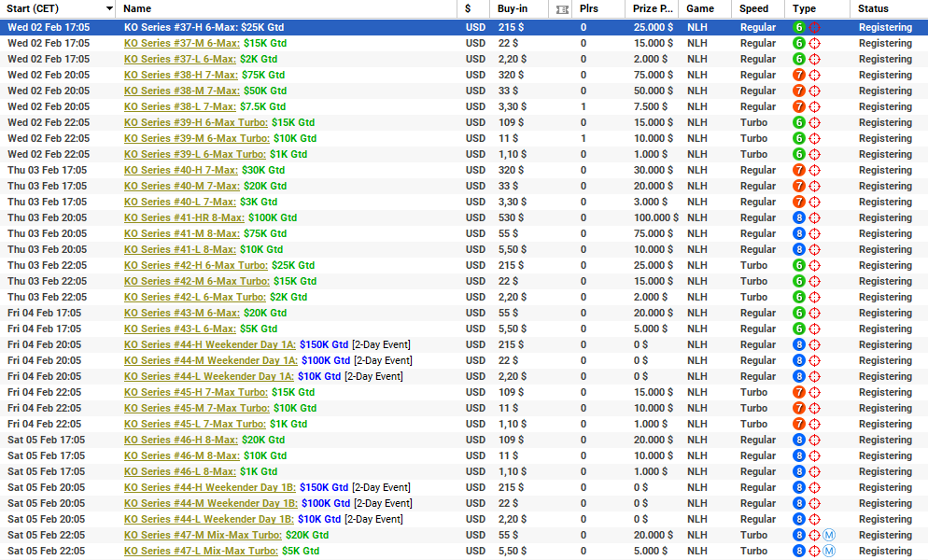Click the 100.000 $ prize pool cell
928x560 pixels.
656,217
